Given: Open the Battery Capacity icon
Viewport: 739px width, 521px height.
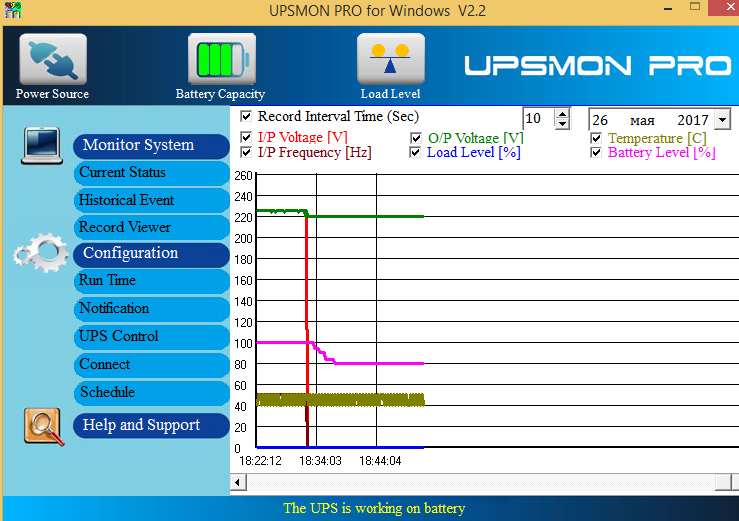Looking at the screenshot, I should (x=222, y=59).
